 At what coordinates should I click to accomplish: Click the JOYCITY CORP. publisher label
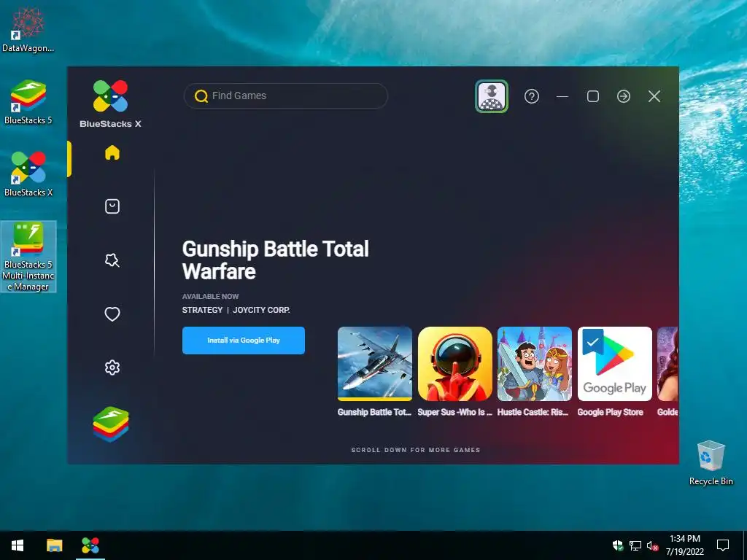tap(262, 310)
